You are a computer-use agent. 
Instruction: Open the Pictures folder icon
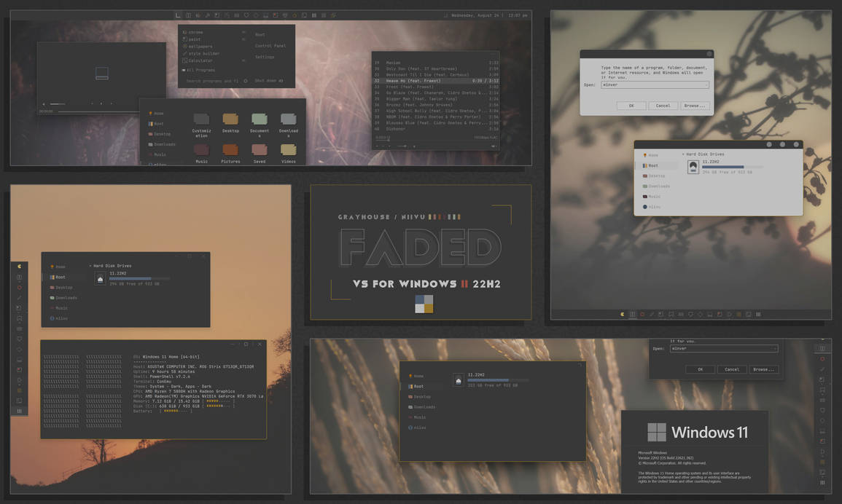click(x=230, y=150)
